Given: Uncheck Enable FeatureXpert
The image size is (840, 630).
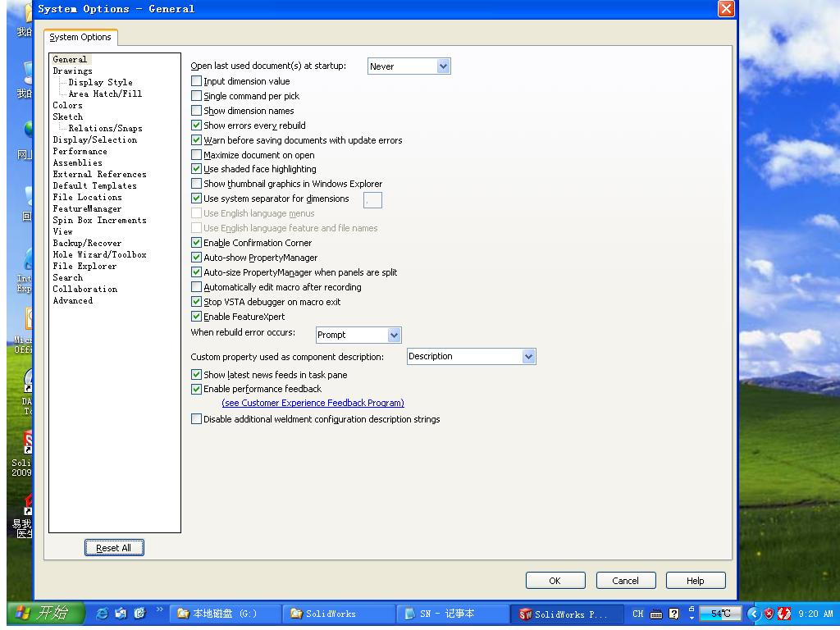Looking at the screenshot, I should tap(197, 316).
